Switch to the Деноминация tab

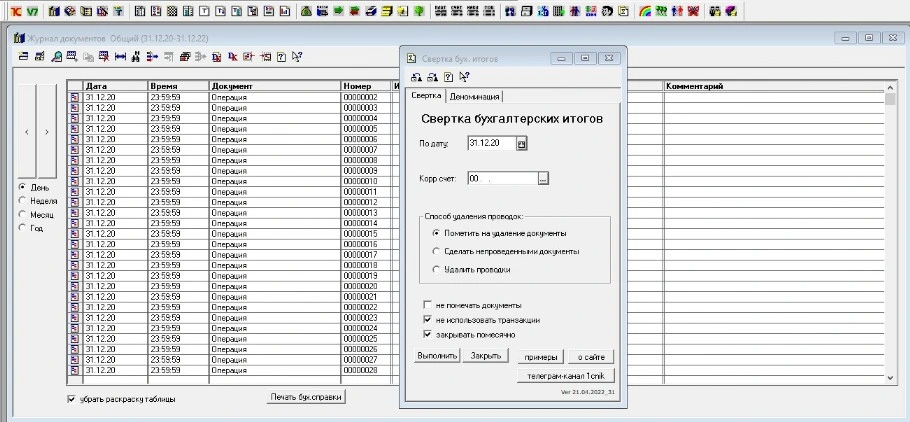pos(475,97)
